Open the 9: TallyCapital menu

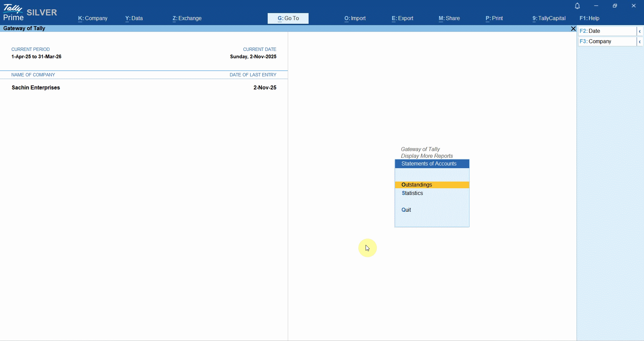(549, 18)
